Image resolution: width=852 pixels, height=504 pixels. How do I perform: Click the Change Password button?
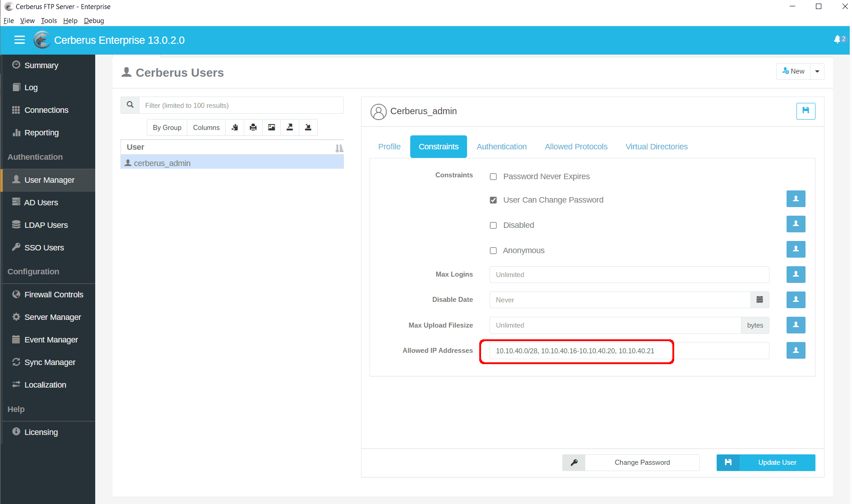642,462
